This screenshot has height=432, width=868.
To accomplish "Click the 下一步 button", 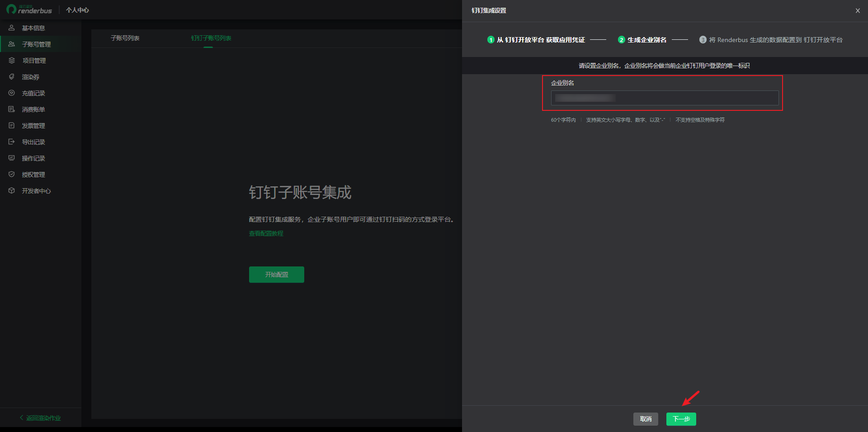I will tap(681, 419).
